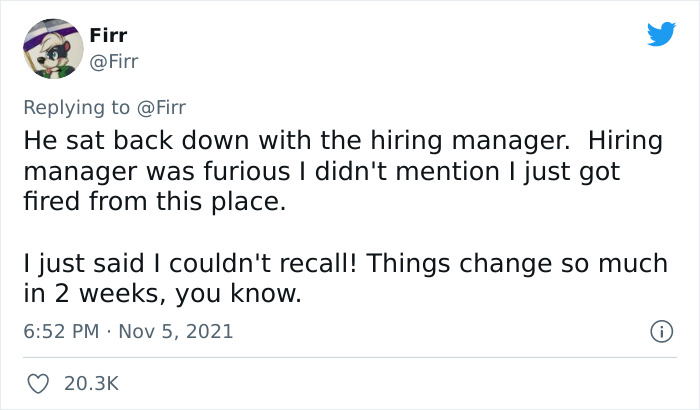Screen dimensions: 700x410
Task: Click the text "in 2 weeks, you know."
Action: 162,293
